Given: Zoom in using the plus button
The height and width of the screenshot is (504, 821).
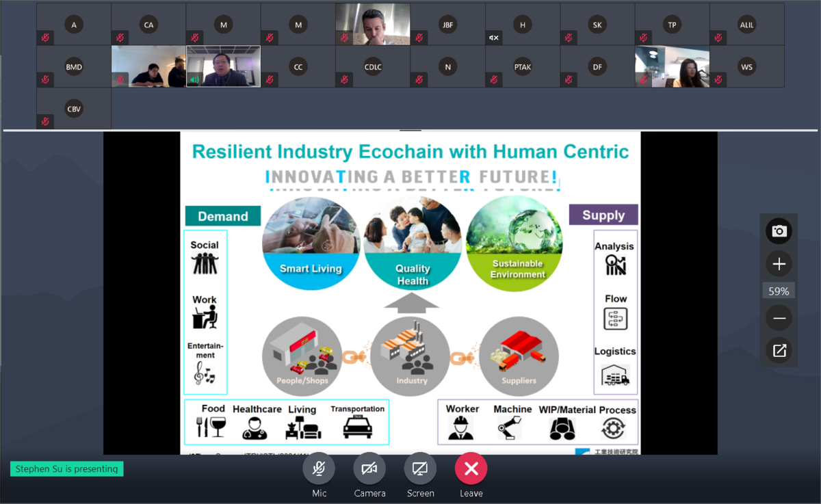Looking at the screenshot, I should click(779, 264).
